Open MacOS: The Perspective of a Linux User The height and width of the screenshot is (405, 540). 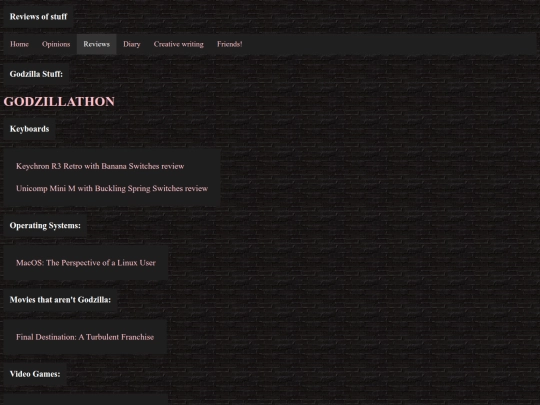(86, 263)
